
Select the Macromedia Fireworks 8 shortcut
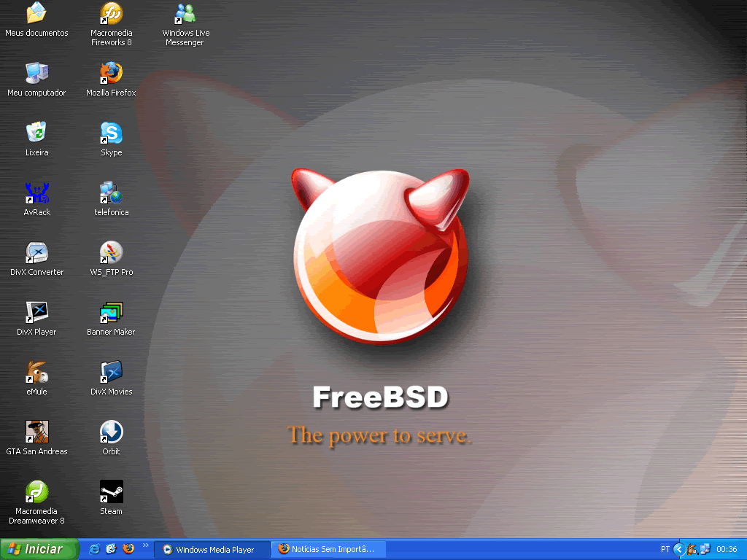[x=111, y=14]
